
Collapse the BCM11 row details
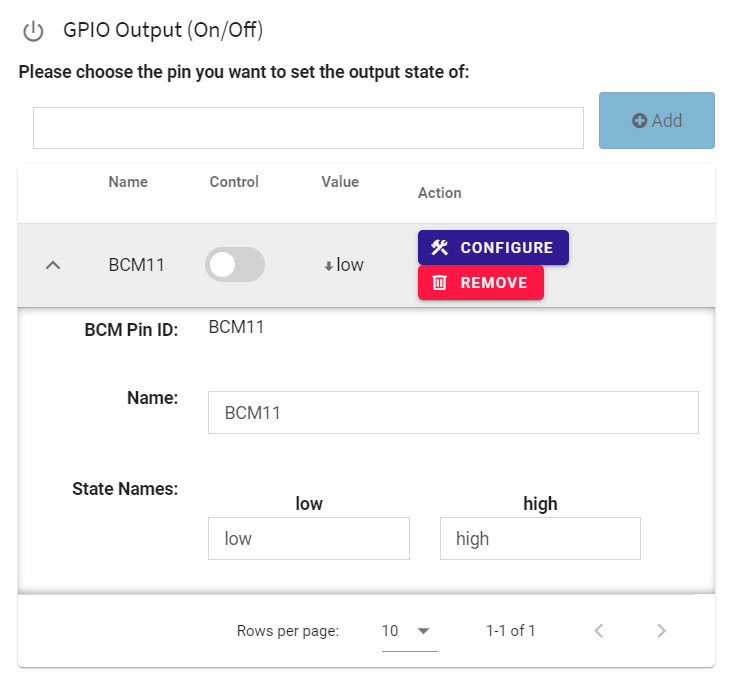[53, 265]
